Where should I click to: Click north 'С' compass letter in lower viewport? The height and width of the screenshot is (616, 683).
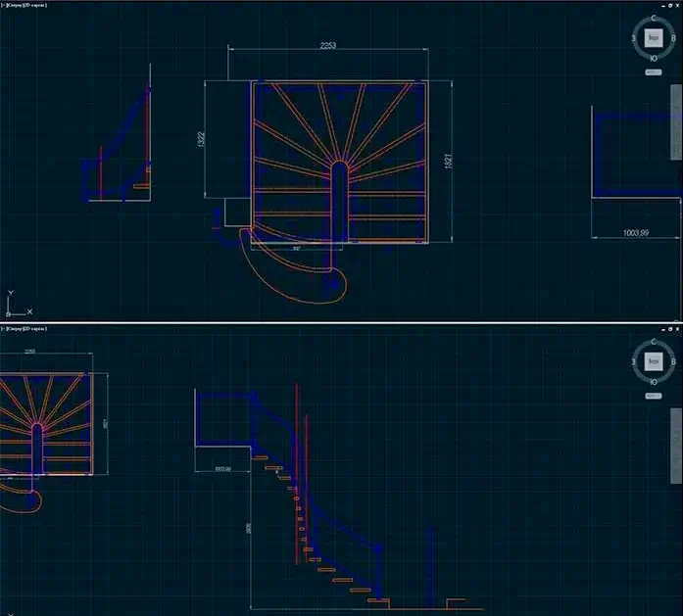tap(653, 342)
